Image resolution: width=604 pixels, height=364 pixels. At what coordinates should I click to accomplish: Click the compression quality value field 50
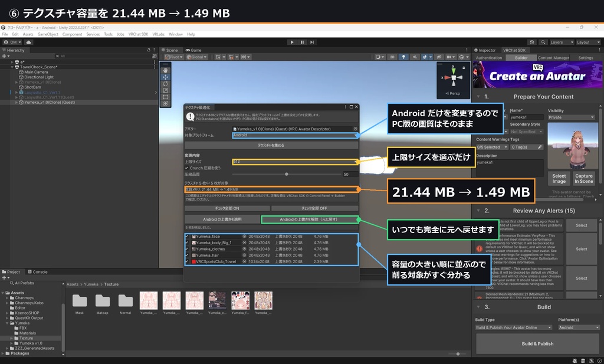click(350, 174)
